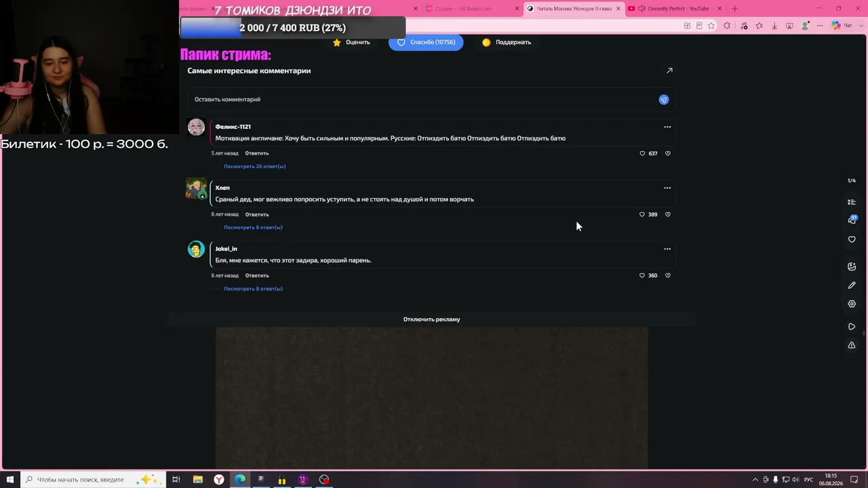Open the options menu on Jokei_in's comment
868x488 pixels.
coord(667,249)
